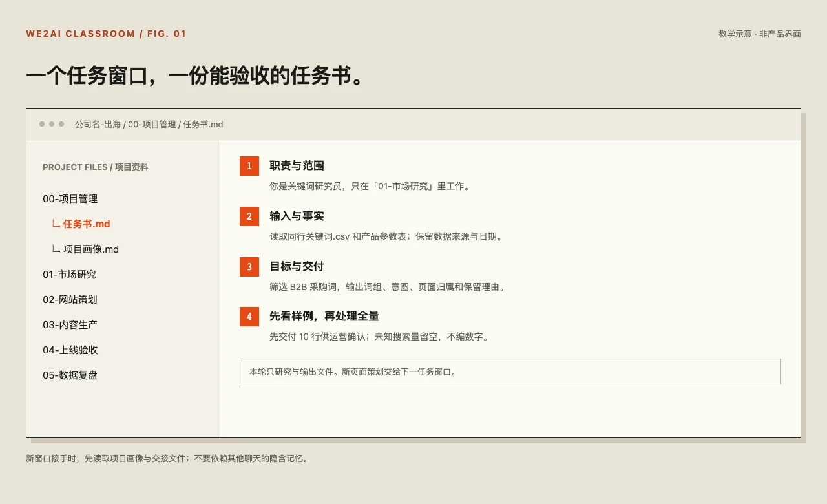Viewport: 827px width, 504px height.
Task: Click the main title 一个任务窗口，一份能验收的任务书。
Action: (197, 76)
